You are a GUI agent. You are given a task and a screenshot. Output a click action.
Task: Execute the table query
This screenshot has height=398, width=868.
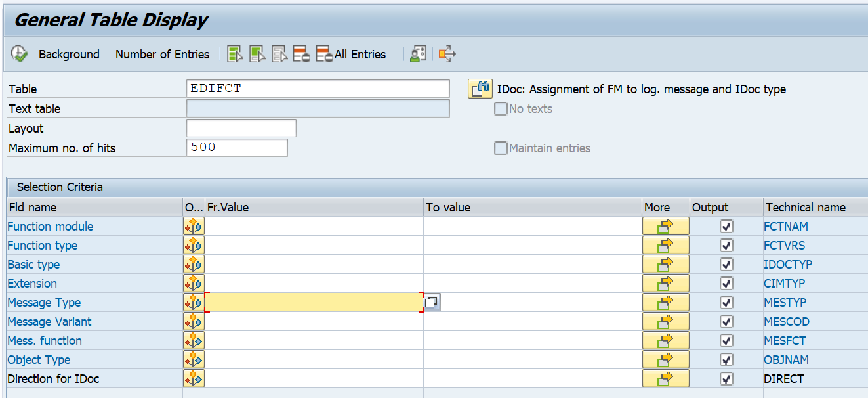[x=19, y=54]
